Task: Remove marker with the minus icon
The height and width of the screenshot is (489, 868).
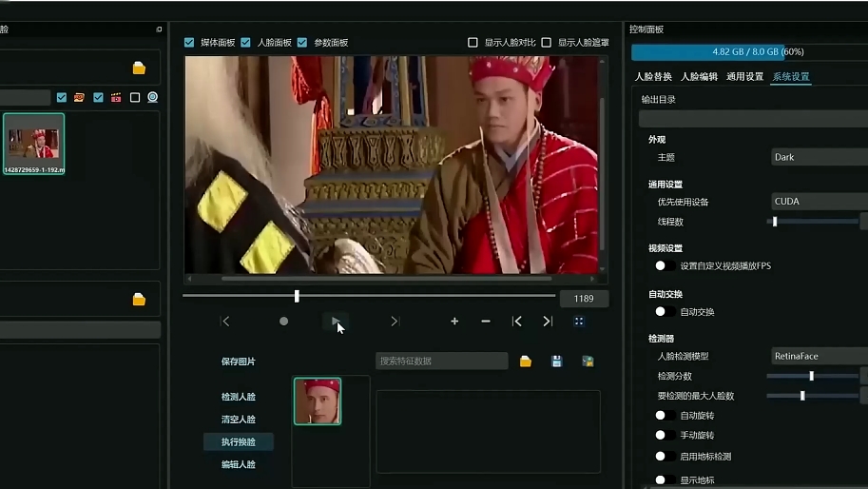Action: point(486,322)
